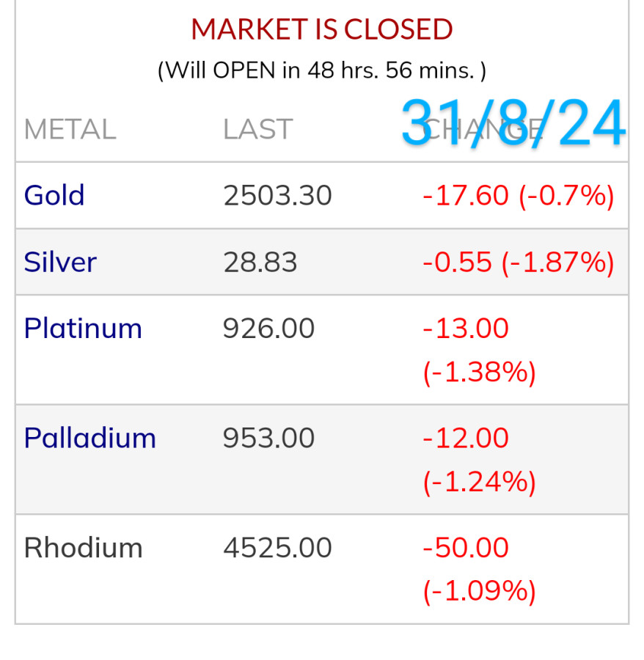
Task: Click Rhodium's last price 4525.00
Action: click(277, 548)
